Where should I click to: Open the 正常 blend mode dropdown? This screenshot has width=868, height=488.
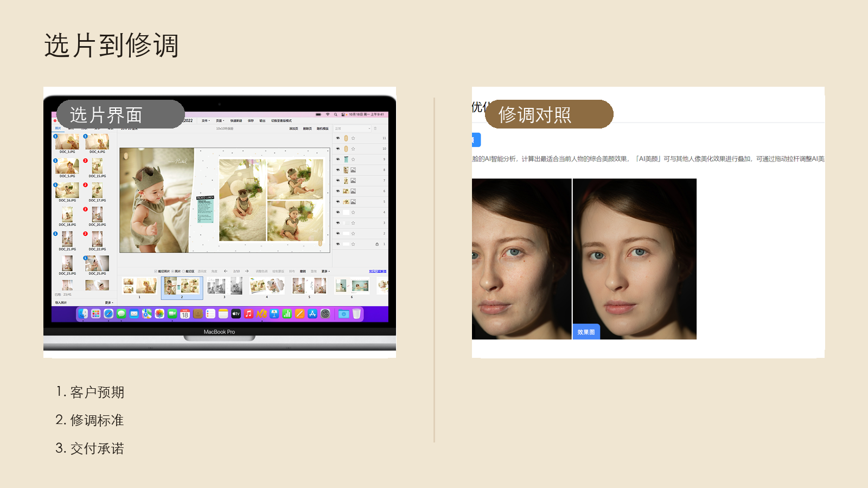pyautogui.click(x=352, y=129)
